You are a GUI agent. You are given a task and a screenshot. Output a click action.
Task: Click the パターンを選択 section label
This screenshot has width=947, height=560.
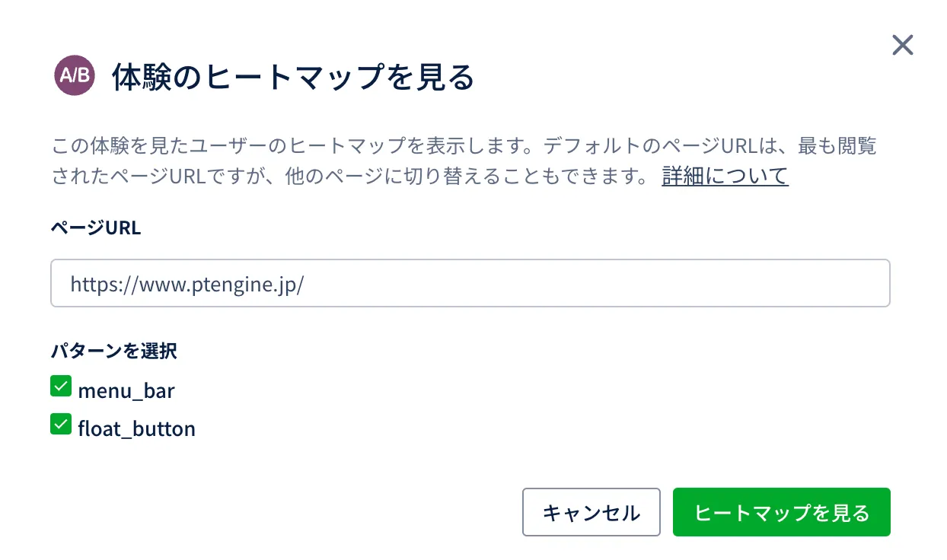114,351
